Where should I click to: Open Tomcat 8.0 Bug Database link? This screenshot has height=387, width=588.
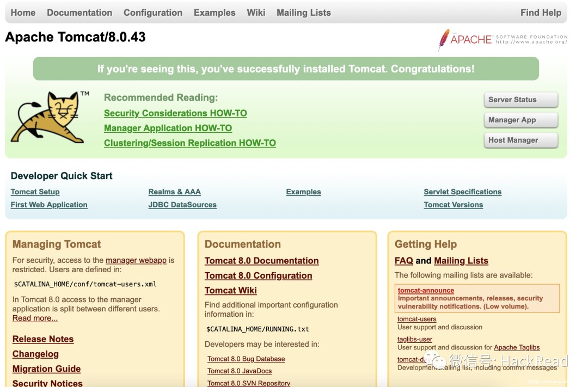coord(246,359)
